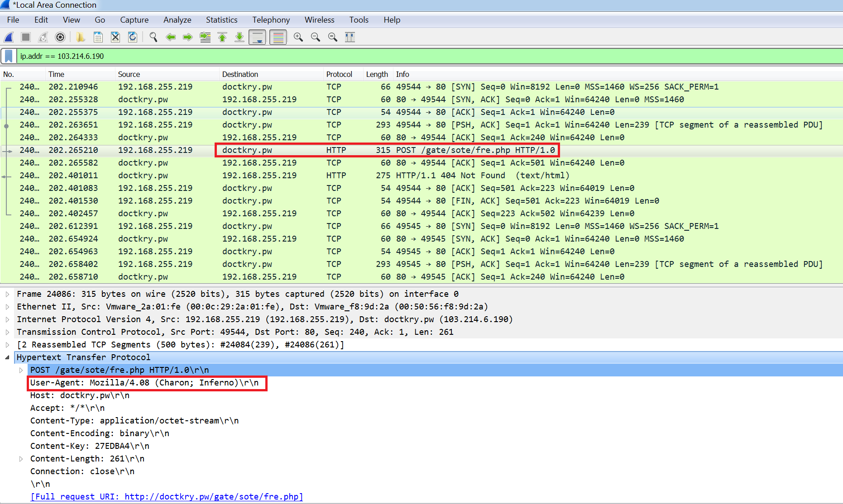
Task: Expand the Frame 24086 details
Action: point(7,294)
